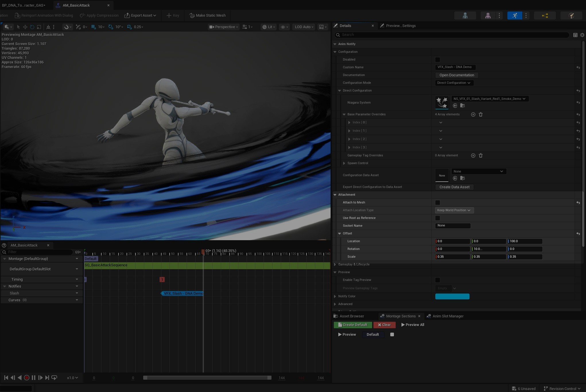Enable the Attach to Mesh checkbox
The width and height of the screenshot is (586, 392).
[x=437, y=203]
